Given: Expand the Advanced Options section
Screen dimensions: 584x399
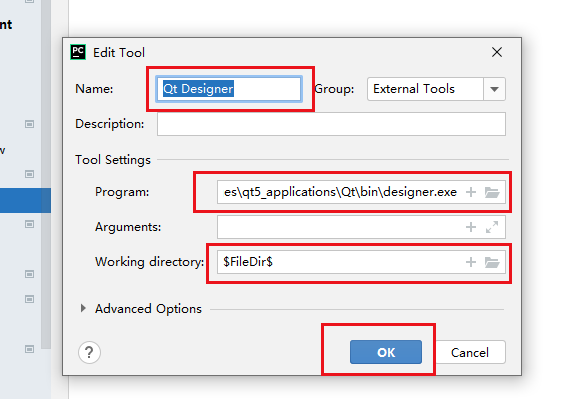Looking at the screenshot, I should [x=83, y=308].
